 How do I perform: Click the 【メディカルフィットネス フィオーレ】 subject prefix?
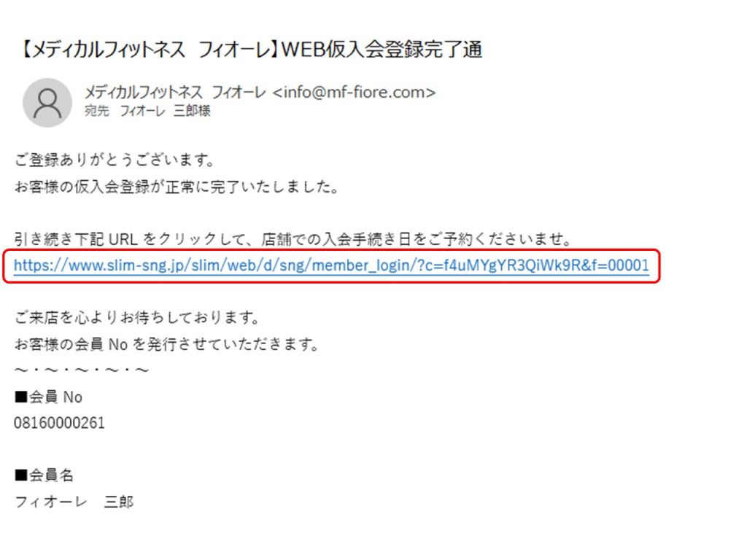(x=149, y=50)
